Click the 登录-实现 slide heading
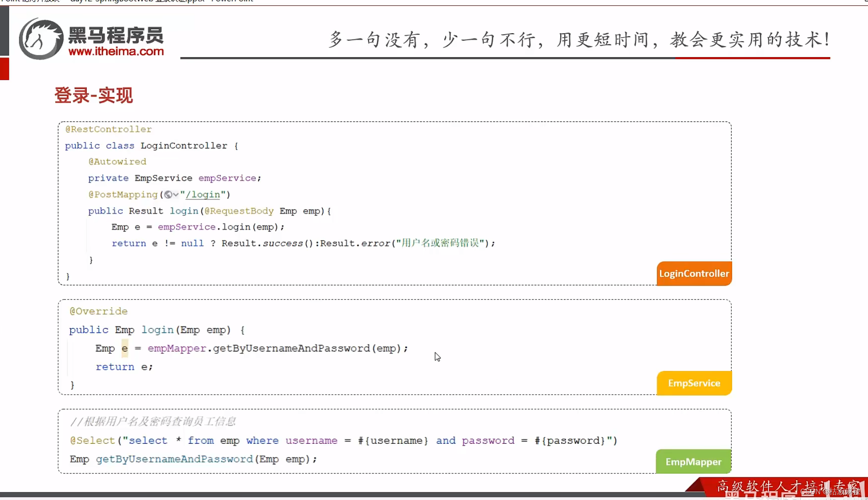Screen dimensions: 868x500 pos(93,95)
